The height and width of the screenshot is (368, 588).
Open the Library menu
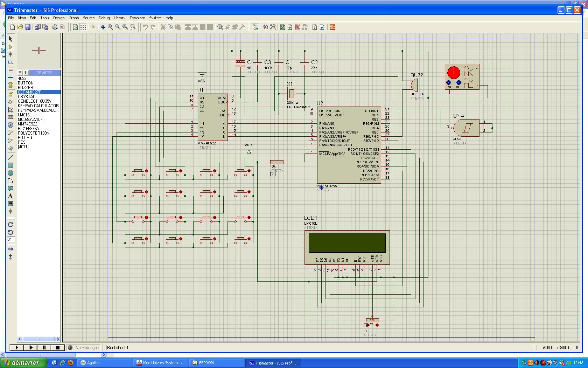coord(119,18)
